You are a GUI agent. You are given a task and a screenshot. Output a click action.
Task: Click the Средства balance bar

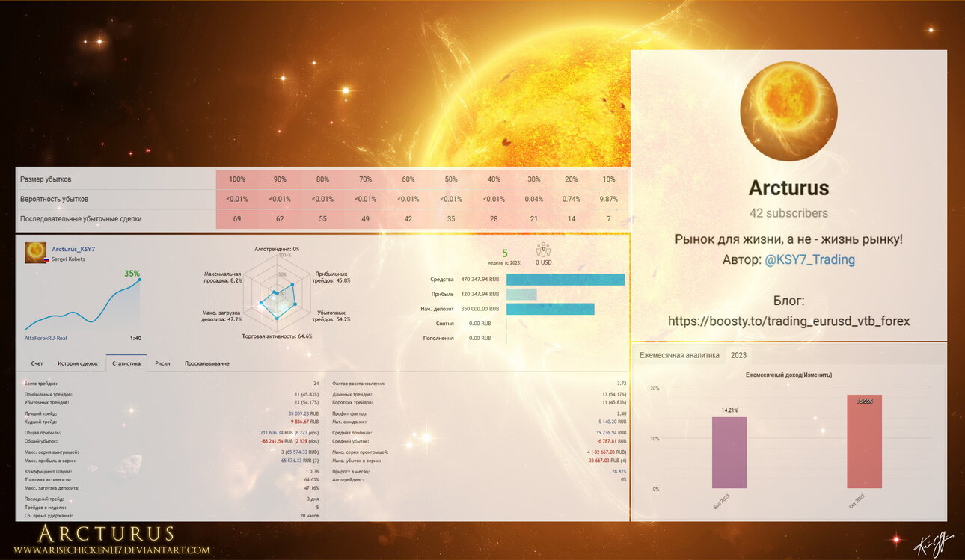pos(566,279)
